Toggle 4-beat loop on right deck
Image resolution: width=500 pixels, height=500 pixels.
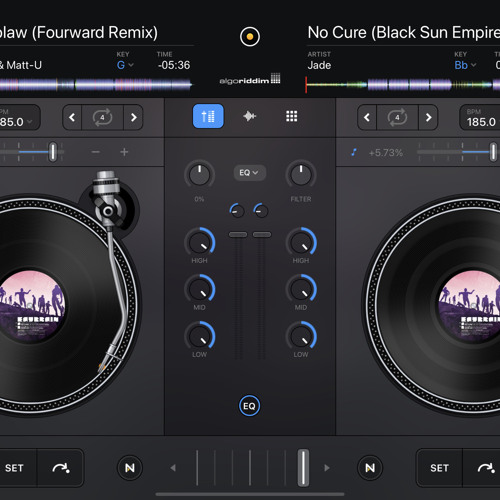pos(397,117)
